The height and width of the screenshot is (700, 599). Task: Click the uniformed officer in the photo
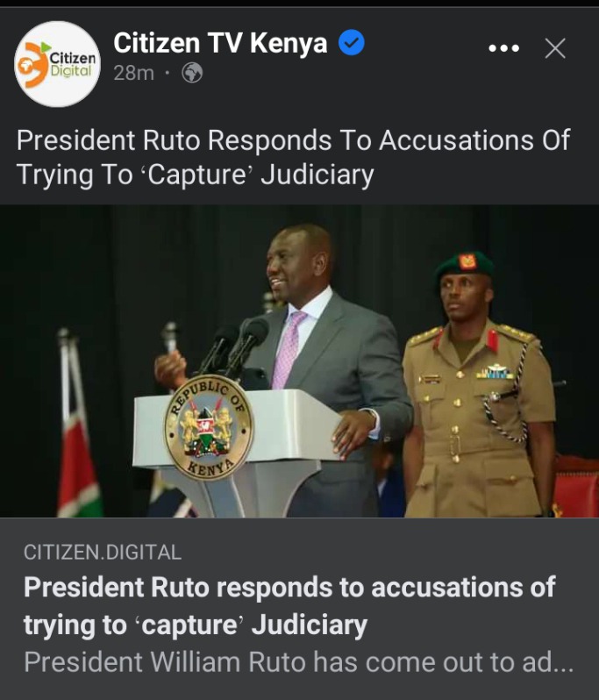(x=479, y=386)
